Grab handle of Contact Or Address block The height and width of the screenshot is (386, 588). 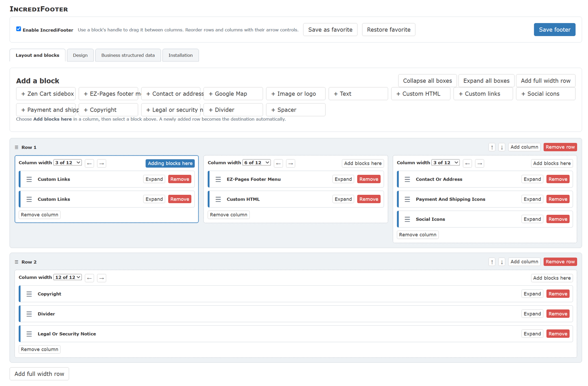tap(407, 179)
